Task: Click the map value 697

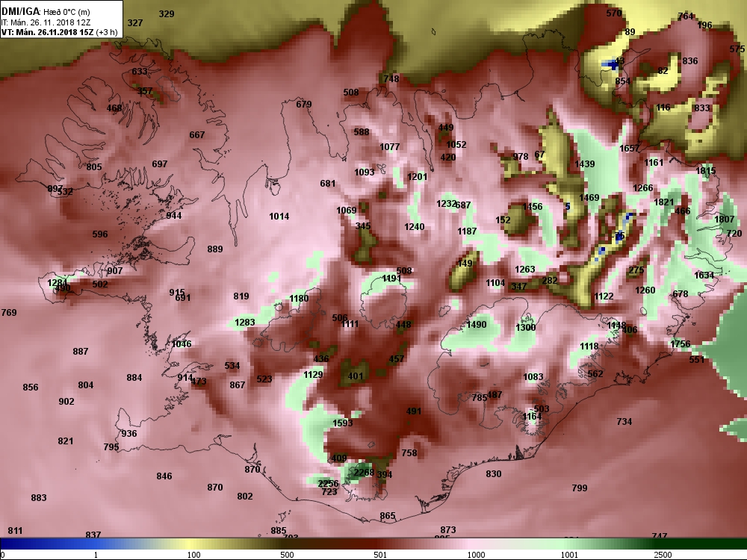Action: click(160, 164)
